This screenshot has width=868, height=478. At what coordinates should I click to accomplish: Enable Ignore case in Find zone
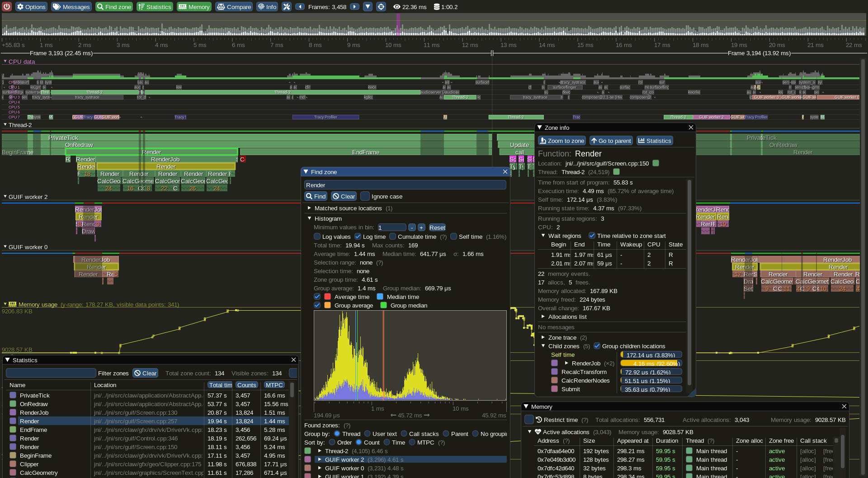click(x=365, y=196)
